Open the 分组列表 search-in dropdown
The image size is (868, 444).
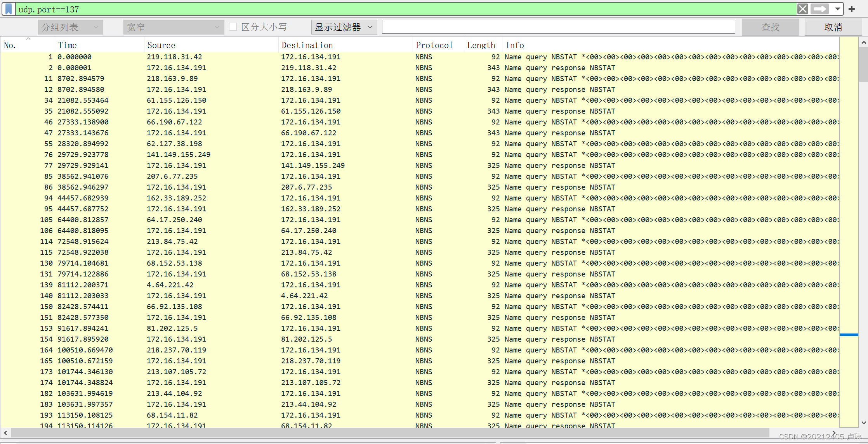pyautogui.click(x=70, y=27)
